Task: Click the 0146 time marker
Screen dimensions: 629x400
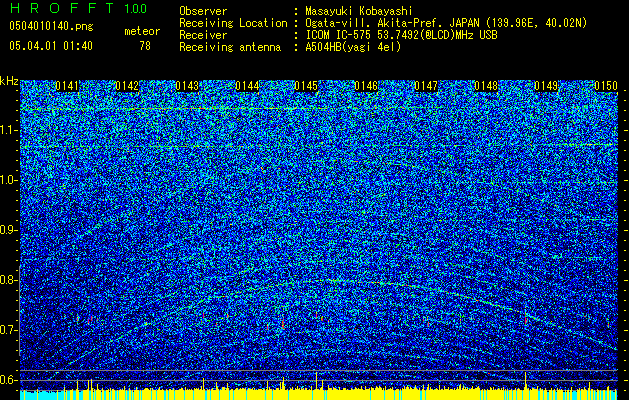Action: tap(366, 86)
